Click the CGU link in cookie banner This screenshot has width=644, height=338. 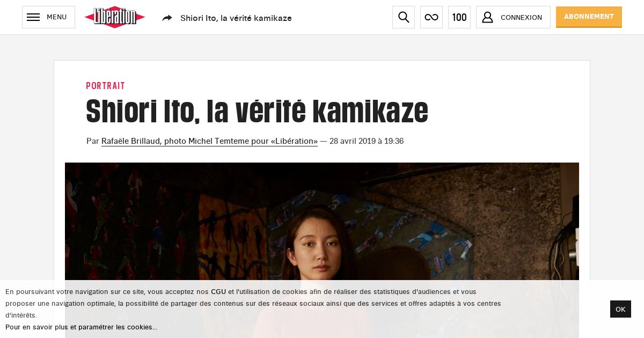point(218,292)
